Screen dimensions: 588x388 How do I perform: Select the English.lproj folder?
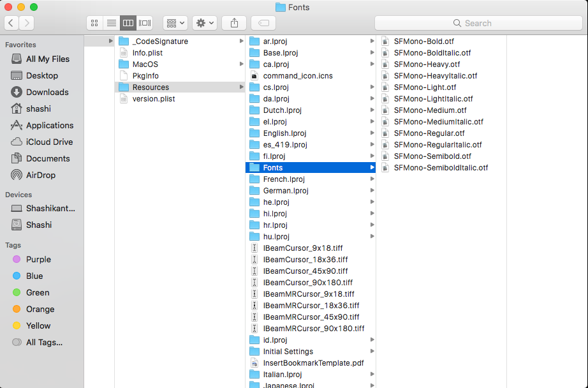[x=311, y=133]
